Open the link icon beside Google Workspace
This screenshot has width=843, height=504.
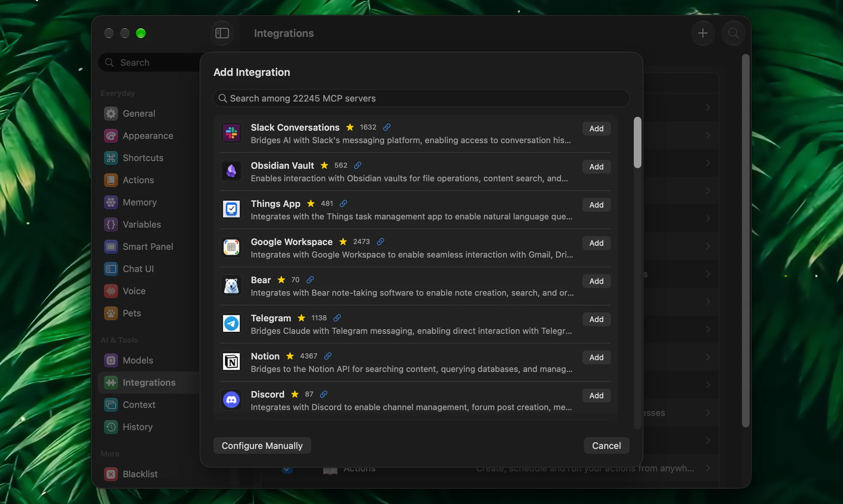[x=381, y=241]
